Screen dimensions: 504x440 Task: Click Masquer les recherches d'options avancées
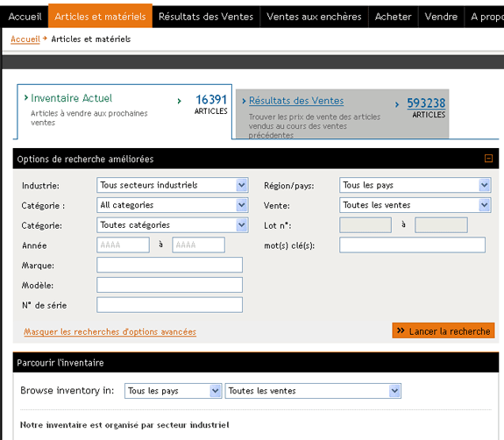110,331
